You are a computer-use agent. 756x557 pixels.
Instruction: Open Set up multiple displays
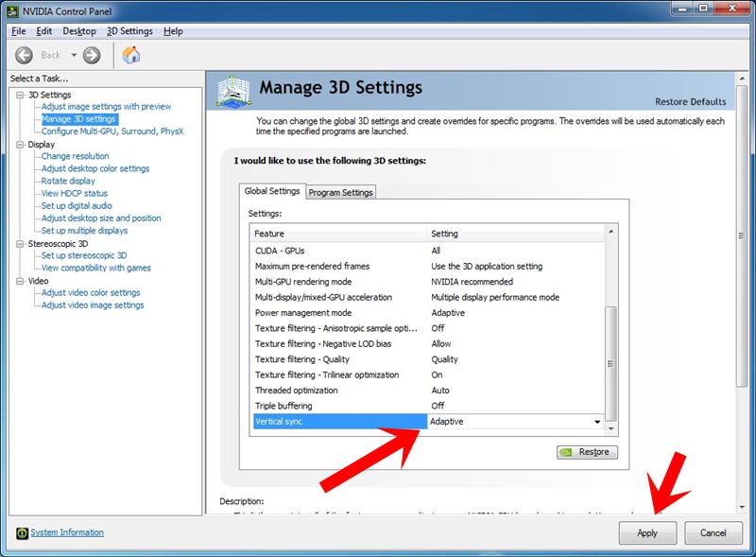click(84, 231)
